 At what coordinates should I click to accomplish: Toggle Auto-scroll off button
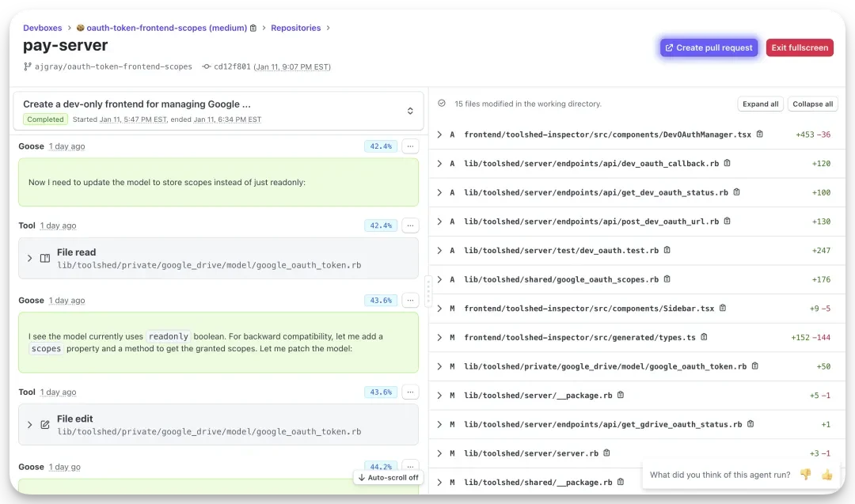pyautogui.click(x=388, y=478)
